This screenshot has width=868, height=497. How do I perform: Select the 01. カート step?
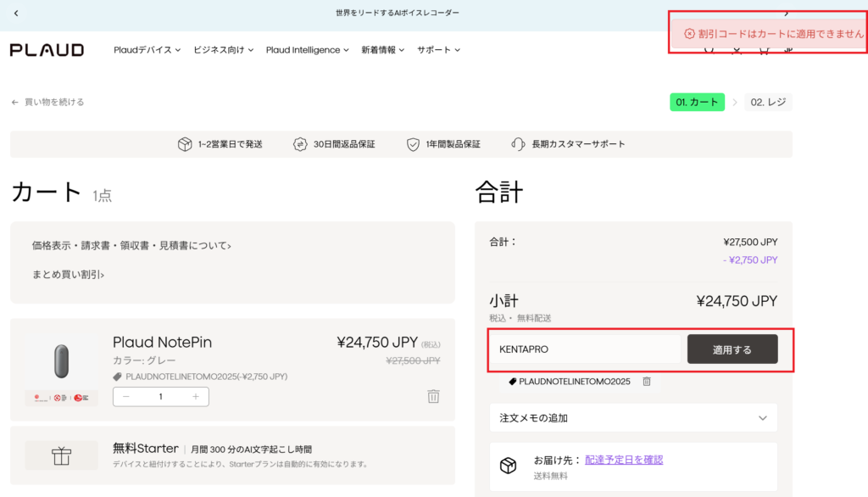[697, 102]
